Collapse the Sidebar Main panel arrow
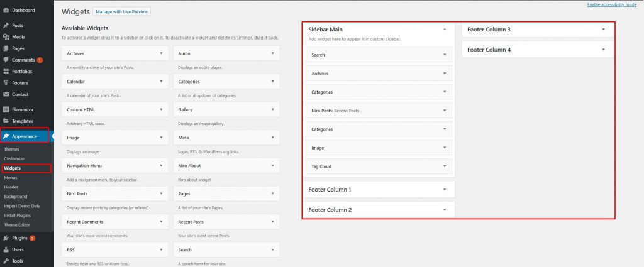The height and width of the screenshot is (267, 644). [445, 30]
